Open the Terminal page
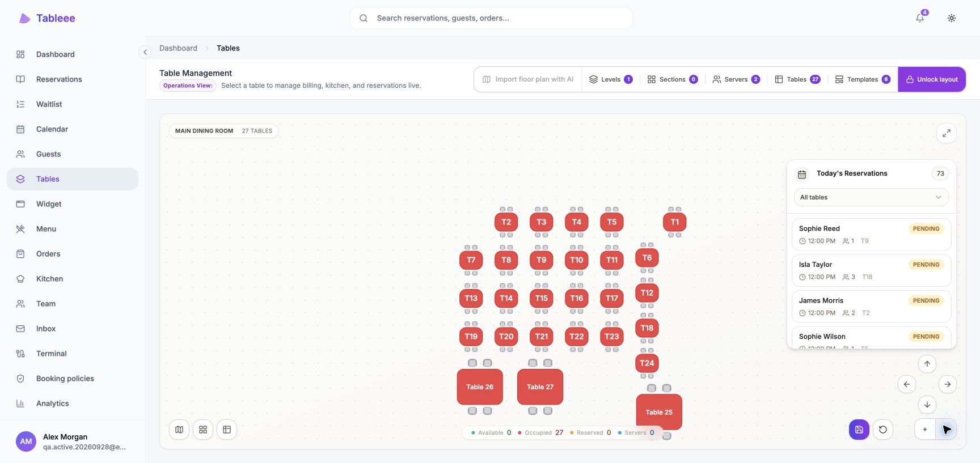 [73, 354]
